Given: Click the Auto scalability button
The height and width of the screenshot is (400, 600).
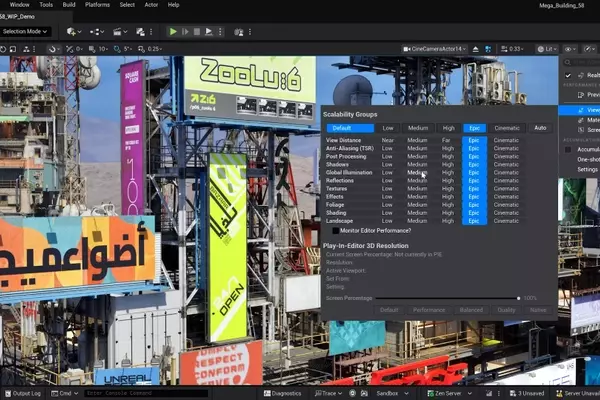Looking at the screenshot, I should pos(540,128).
